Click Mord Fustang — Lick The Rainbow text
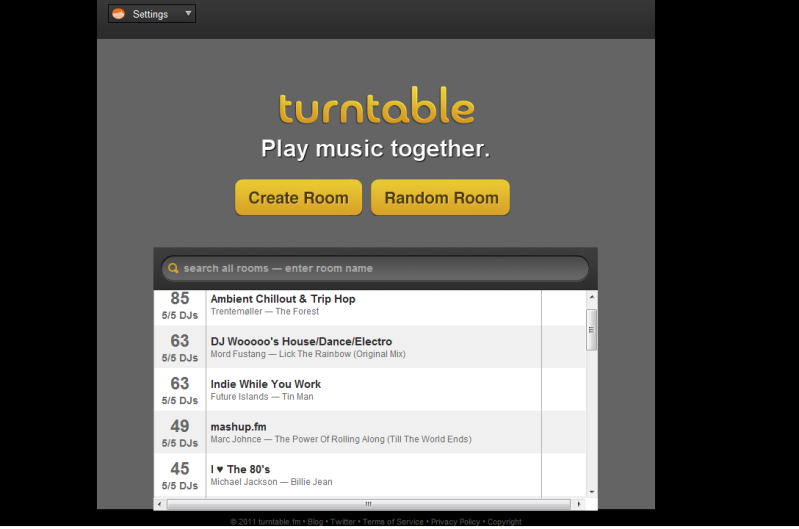The height and width of the screenshot is (529, 799). pos(308,354)
